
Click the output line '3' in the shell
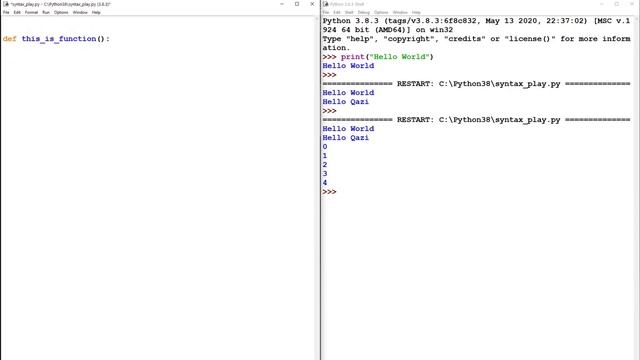click(325, 173)
